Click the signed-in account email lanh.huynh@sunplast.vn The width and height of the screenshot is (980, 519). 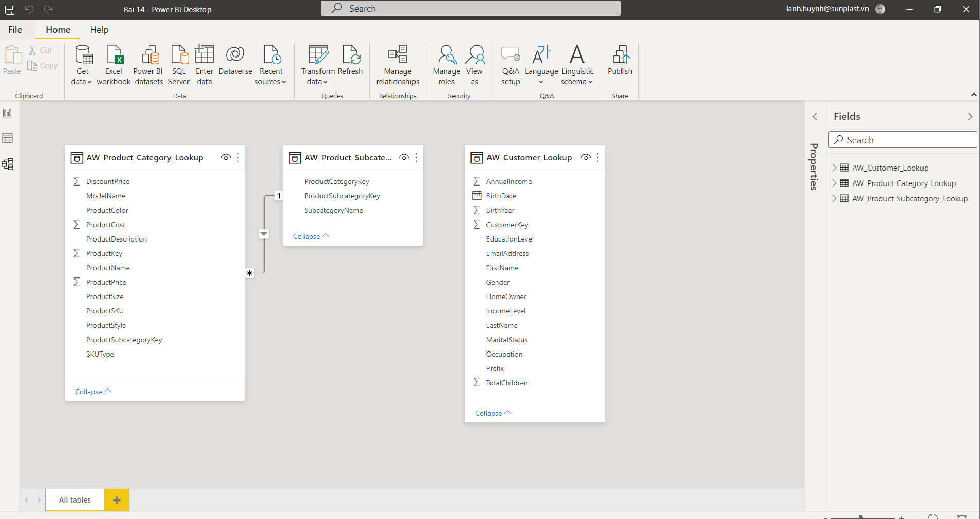(827, 9)
